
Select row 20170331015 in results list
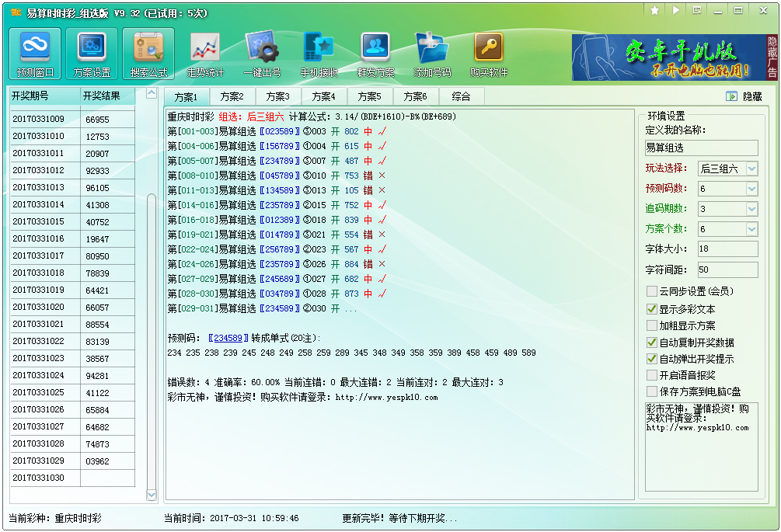tap(73, 222)
